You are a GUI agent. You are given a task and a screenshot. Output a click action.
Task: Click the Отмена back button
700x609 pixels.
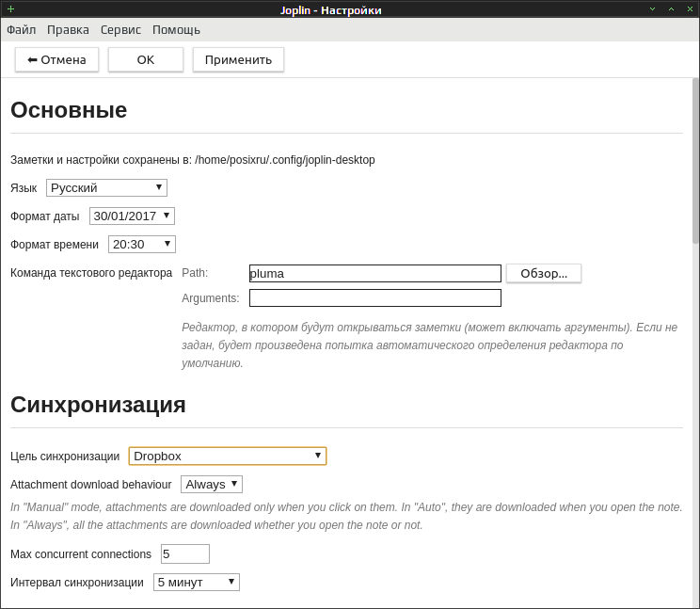pos(56,60)
